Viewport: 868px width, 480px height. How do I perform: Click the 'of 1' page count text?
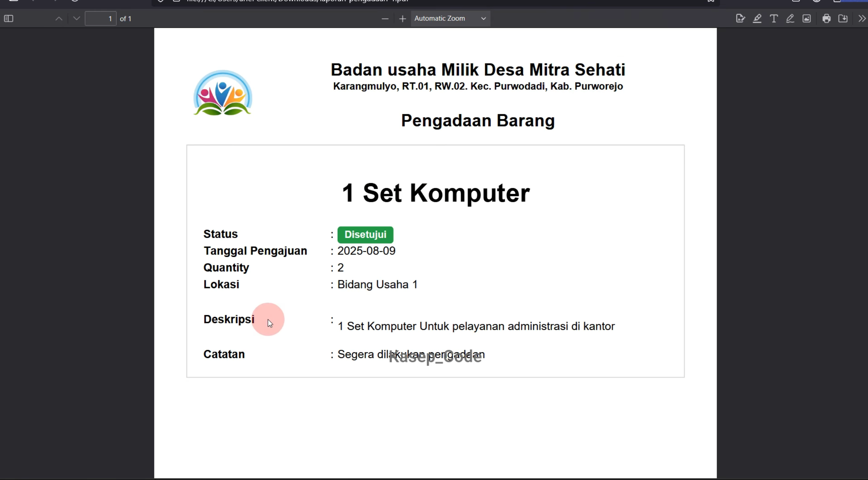[125, 19]
